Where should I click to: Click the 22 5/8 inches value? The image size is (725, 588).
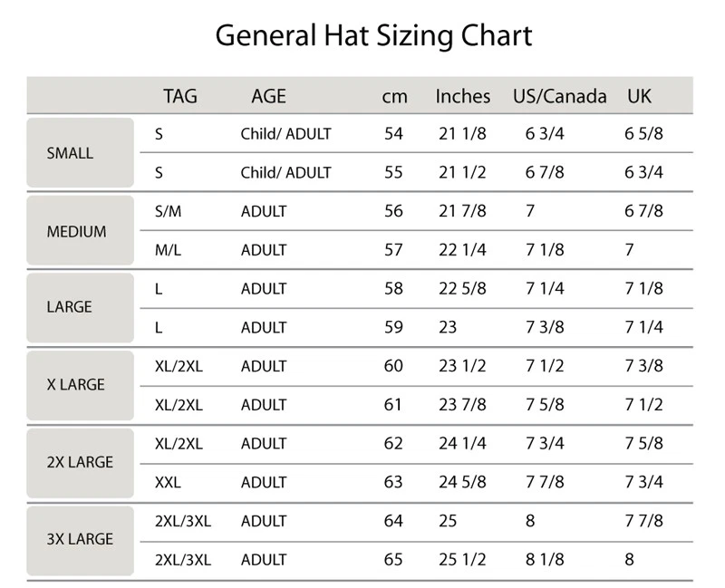[x=462, y=289]
